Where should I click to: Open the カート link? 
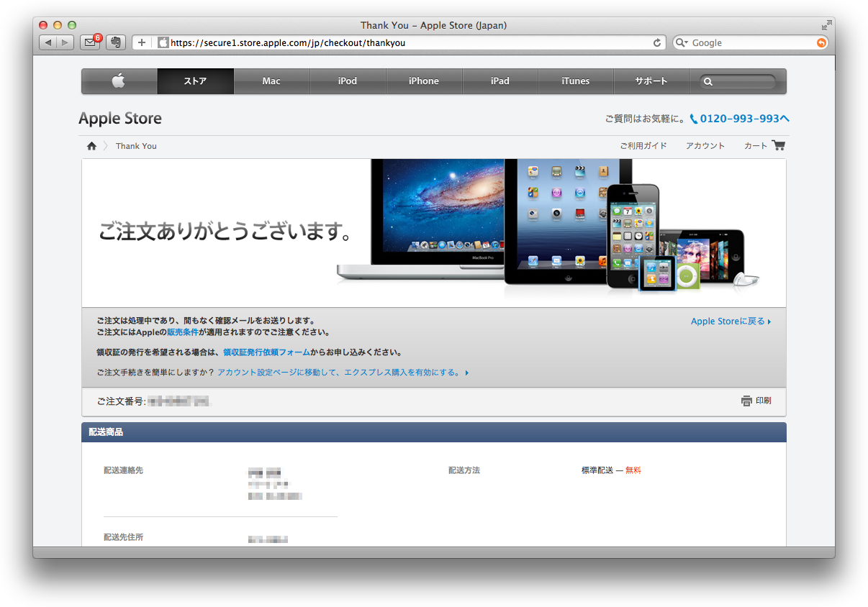(x=756, y=146)
